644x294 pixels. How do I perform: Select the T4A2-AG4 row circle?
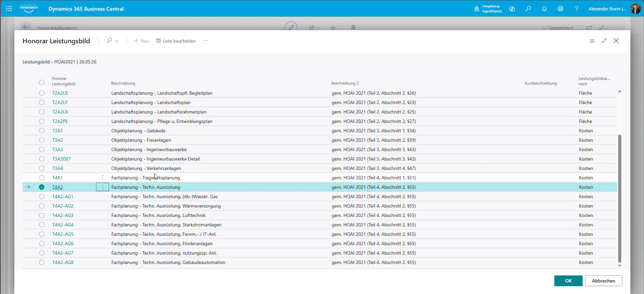[x=42, y=225]
